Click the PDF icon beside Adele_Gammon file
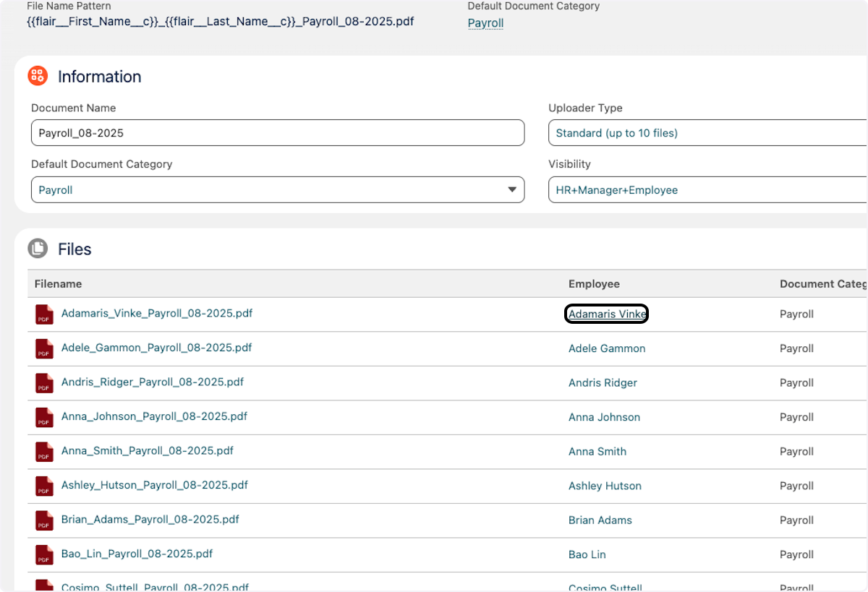 coord(45,348)
